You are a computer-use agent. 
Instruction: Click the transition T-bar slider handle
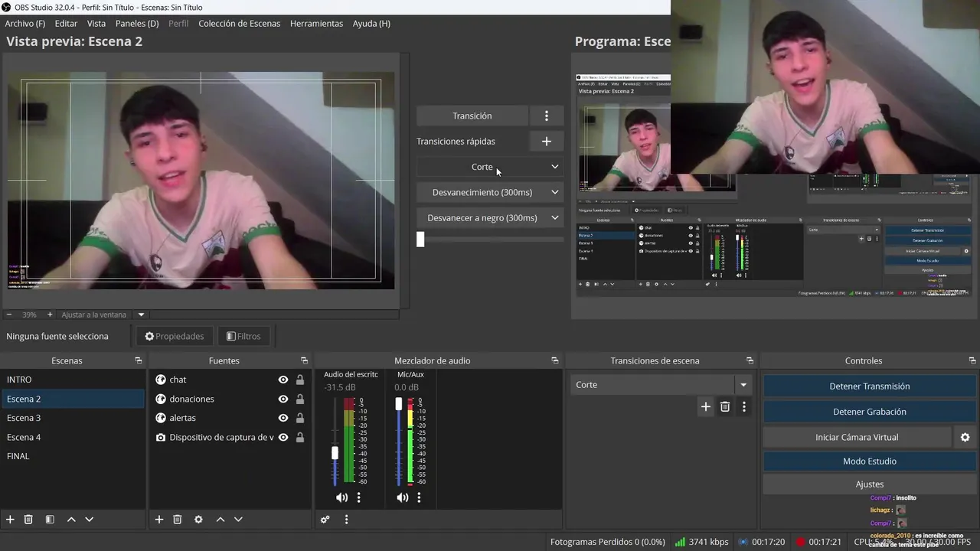pos(420,240)
